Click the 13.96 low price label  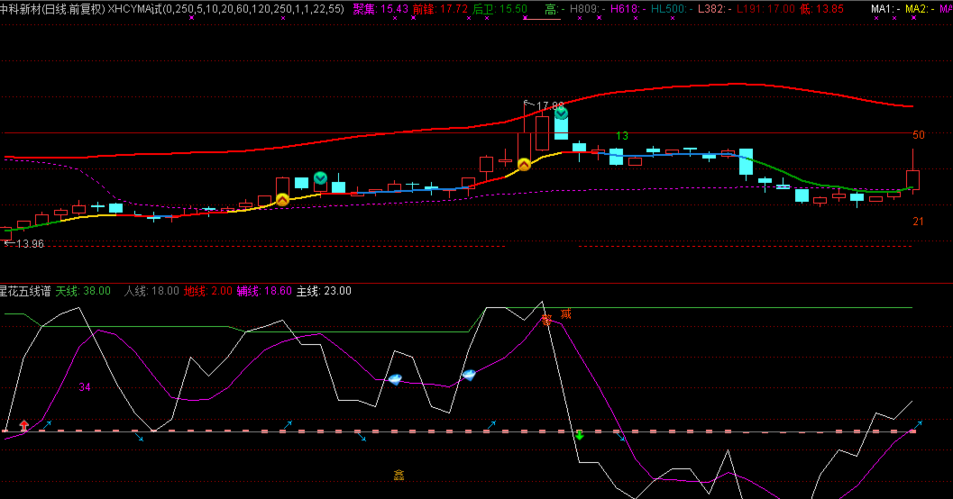pos(30,244)
